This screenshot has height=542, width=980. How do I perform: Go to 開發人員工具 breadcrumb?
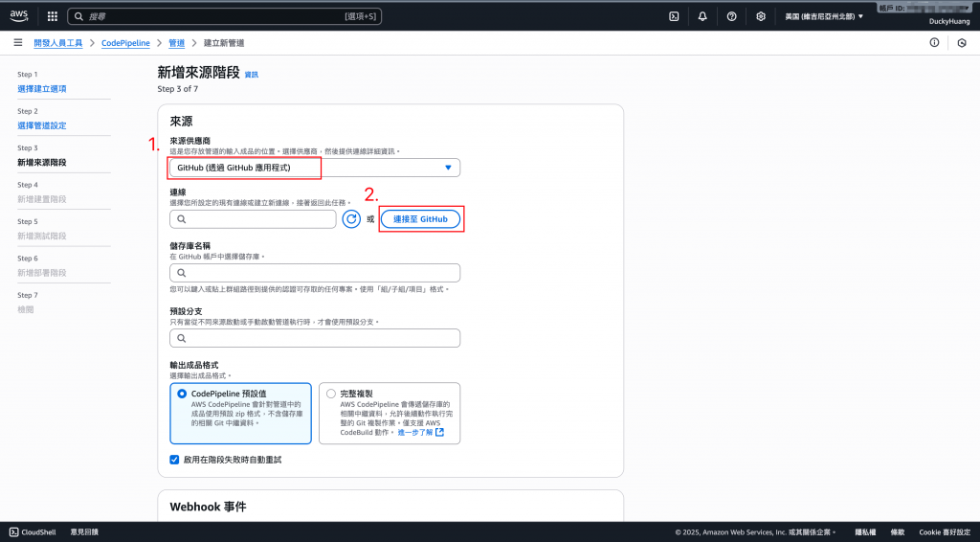coord(58,43)
